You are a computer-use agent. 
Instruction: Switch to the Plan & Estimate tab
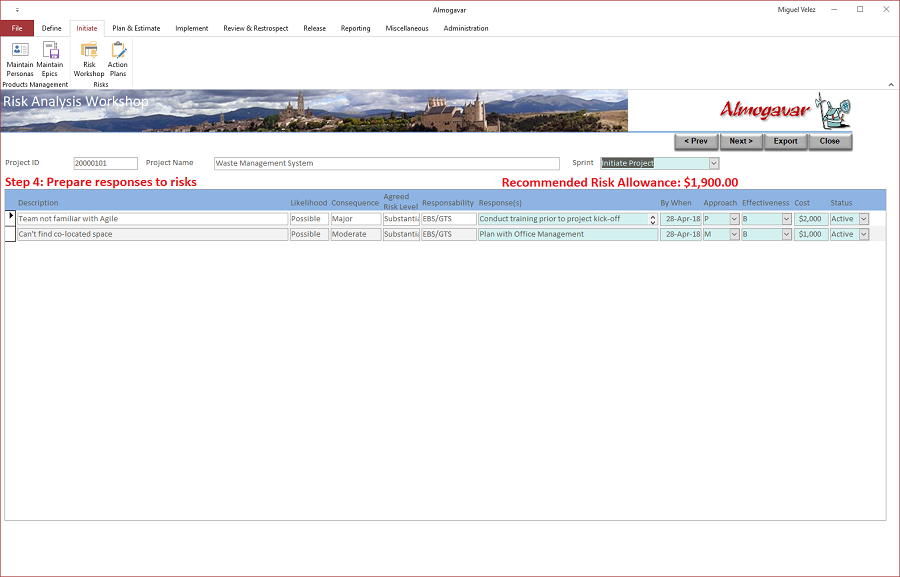pyautogui.click(x=136, y=28)
